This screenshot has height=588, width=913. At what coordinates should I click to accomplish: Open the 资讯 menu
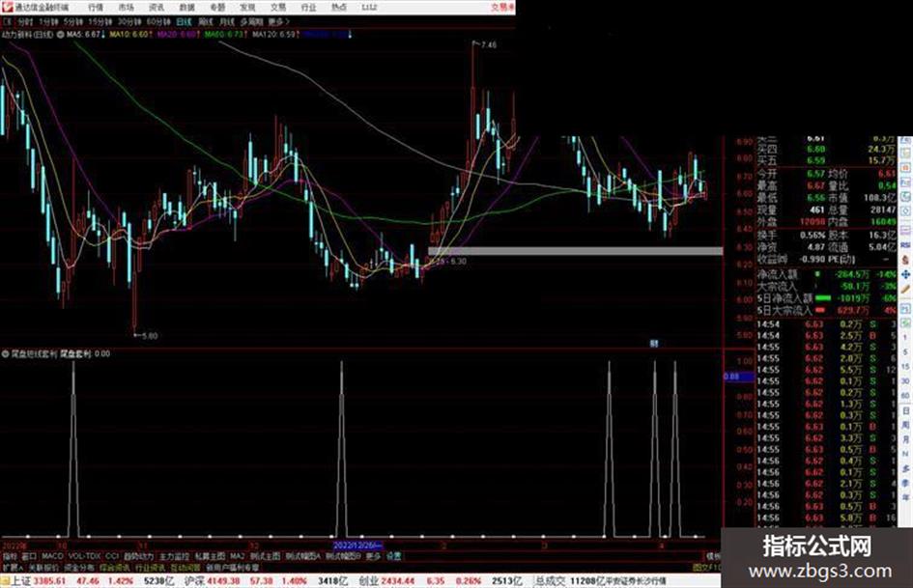point(157,8)
